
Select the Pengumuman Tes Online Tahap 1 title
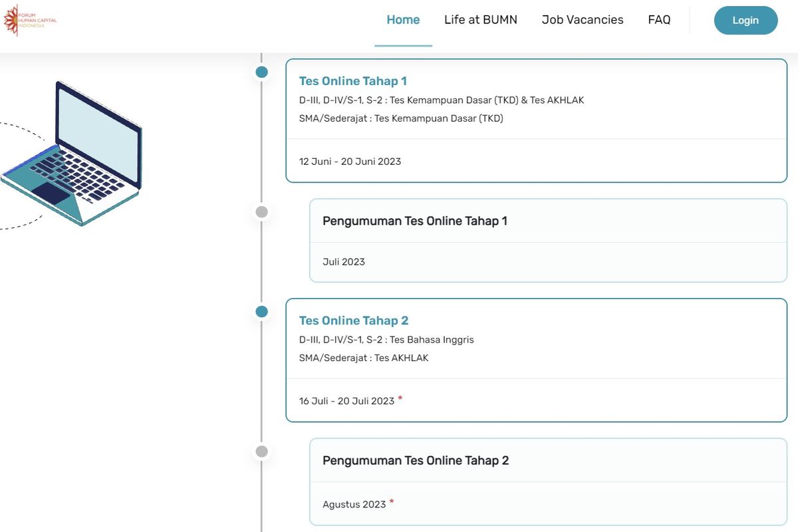point(414,221)
